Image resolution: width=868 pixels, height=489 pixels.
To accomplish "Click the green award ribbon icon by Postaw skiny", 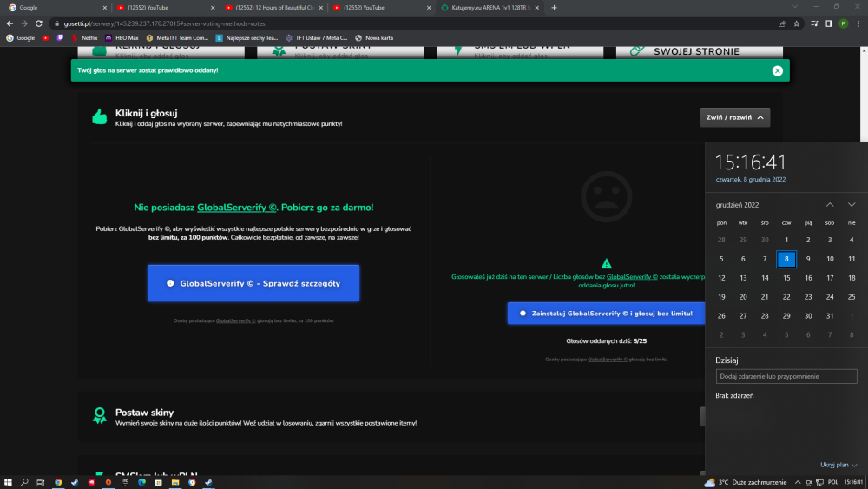I will (x=100, y=415).
